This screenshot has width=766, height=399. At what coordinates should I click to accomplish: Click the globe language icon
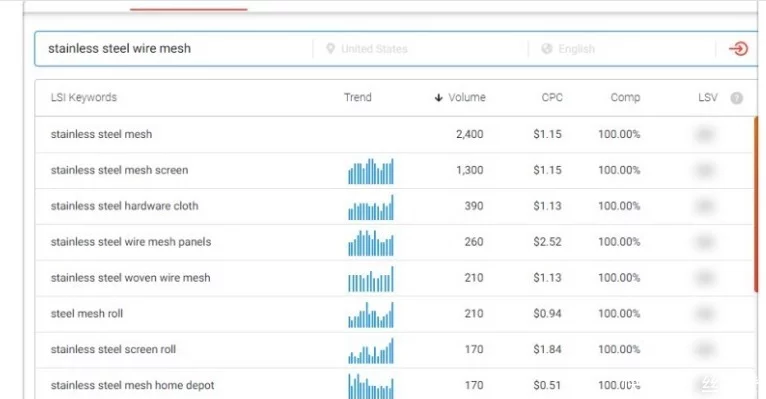[x=547, y=48]
